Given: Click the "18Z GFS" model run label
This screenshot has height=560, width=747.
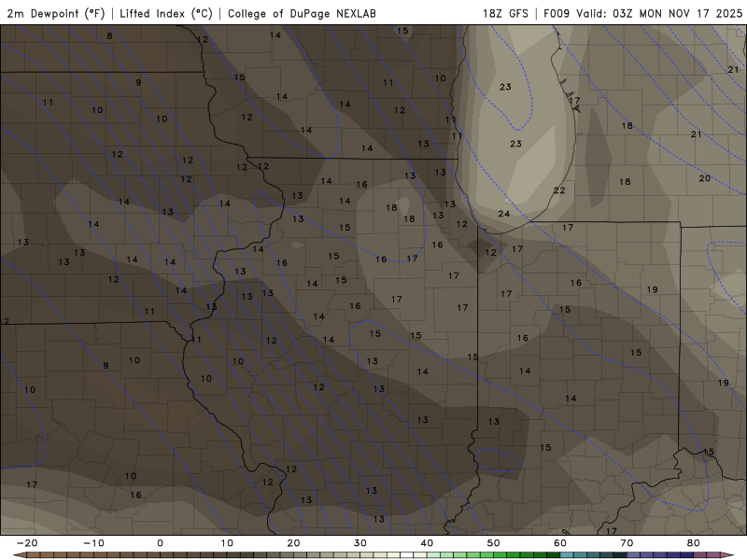Looking at the screenshot, I should click(505, 13).
